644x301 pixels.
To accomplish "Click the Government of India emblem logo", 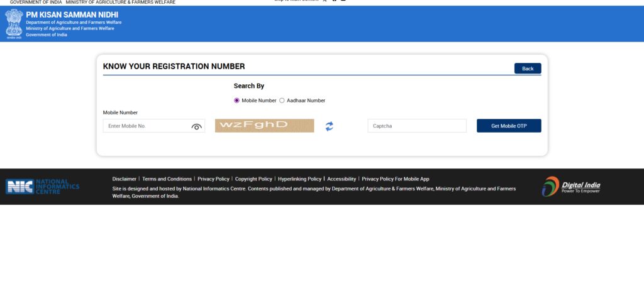I will (x=14, y=24).
